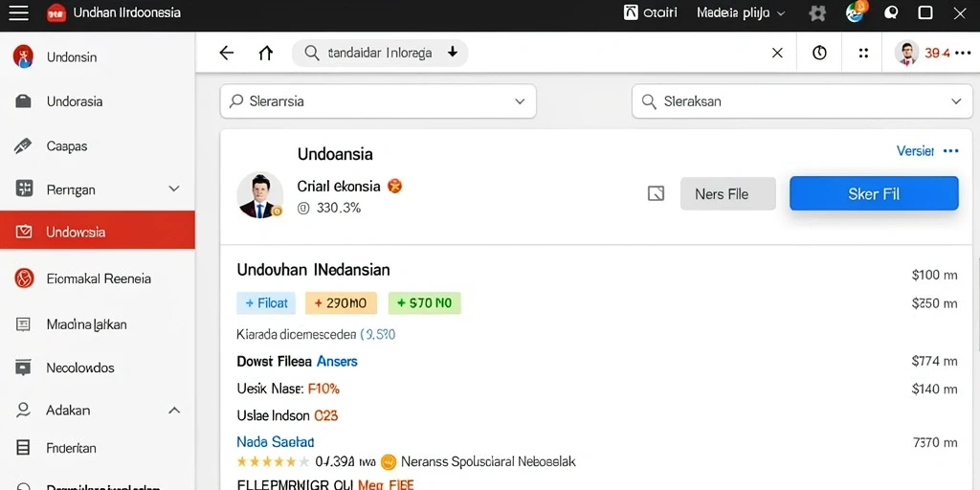Open the four-dot apps grid icon
Image resolution: width=980 pixels, height=490 pixels.
tap(863, 54)
